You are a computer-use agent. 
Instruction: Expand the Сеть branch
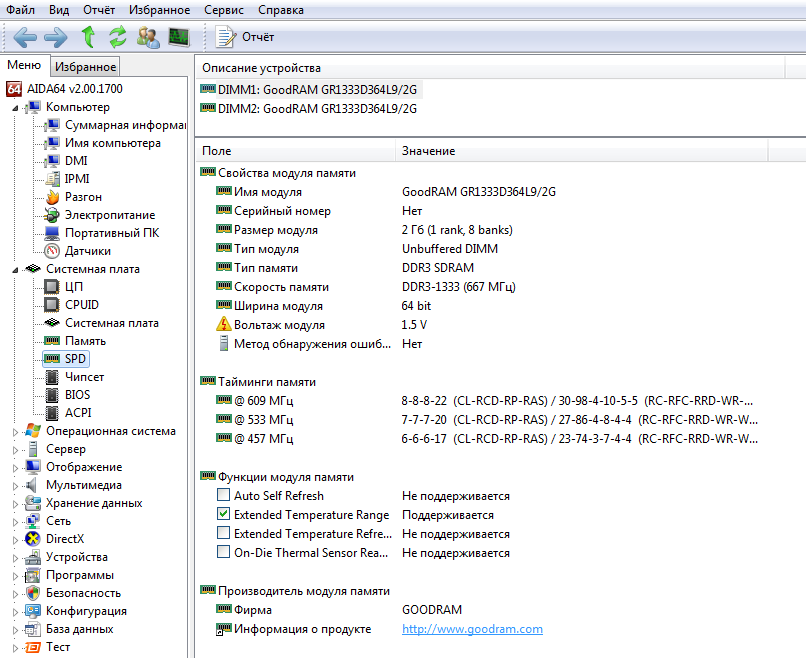tap(15, 522)
